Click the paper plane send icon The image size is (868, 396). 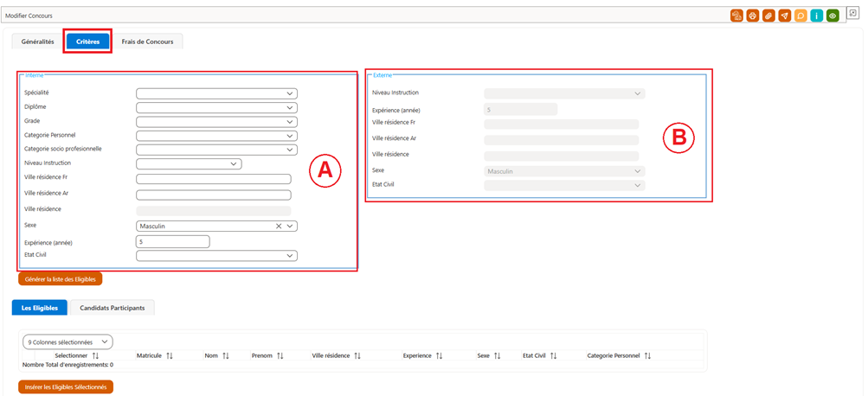point(784,16)
